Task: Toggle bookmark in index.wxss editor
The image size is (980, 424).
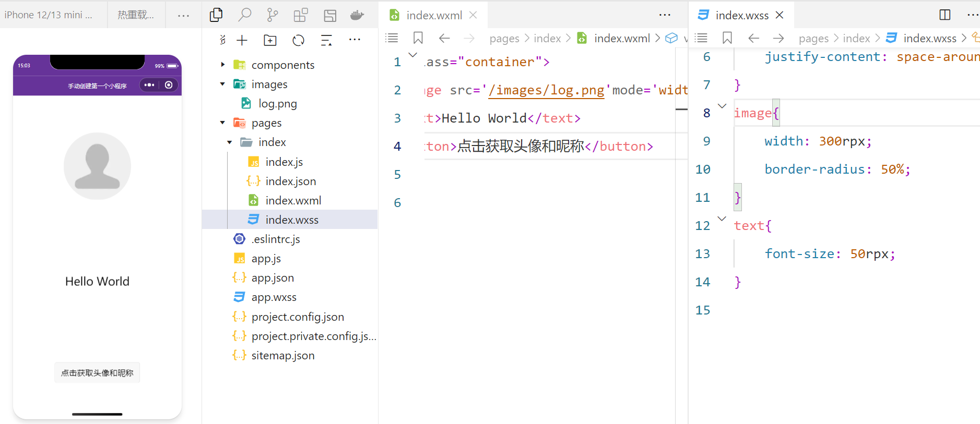Action: tap(727, 38)
